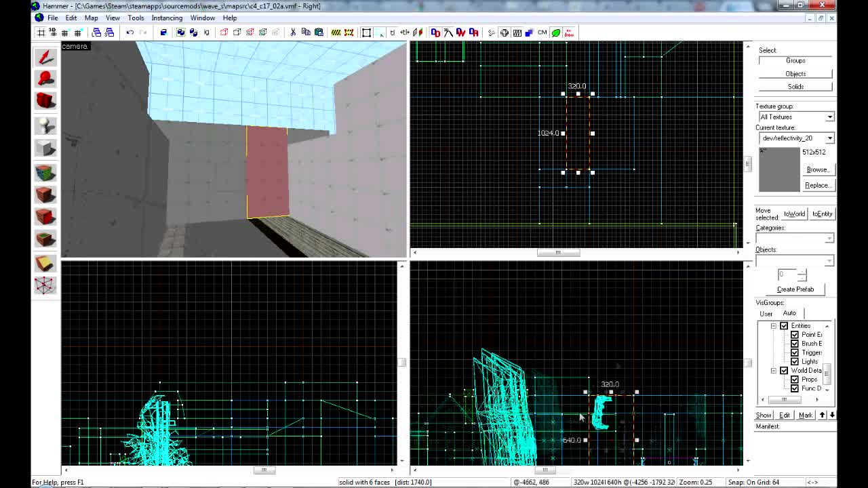Click the Browse texture button
The width and height of the screenshot is (868, 488).
818,169
